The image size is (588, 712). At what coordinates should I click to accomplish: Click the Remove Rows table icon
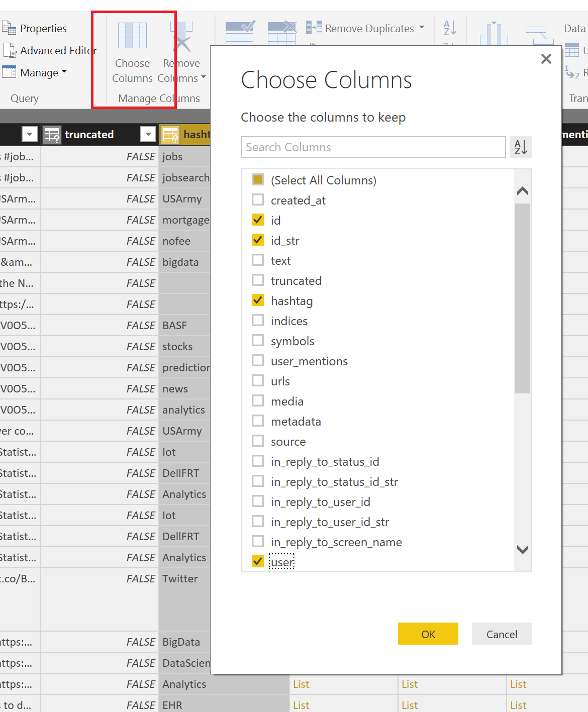click(281, 33)
